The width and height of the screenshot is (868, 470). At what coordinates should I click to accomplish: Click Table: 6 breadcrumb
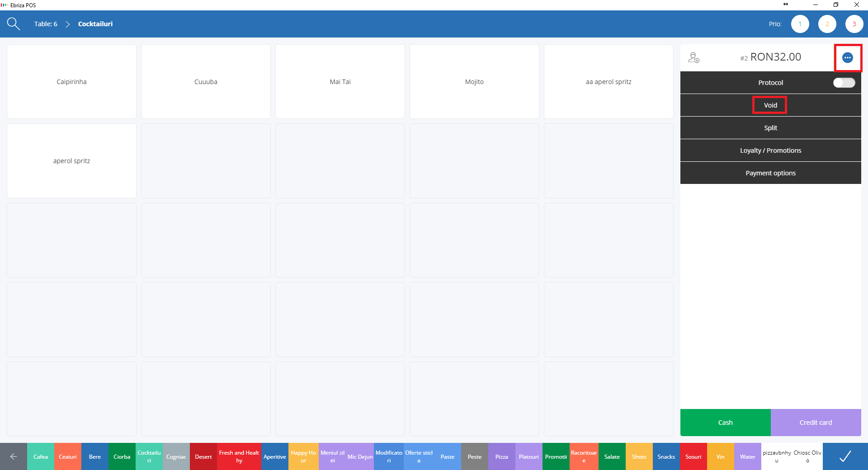coord(46,24)
